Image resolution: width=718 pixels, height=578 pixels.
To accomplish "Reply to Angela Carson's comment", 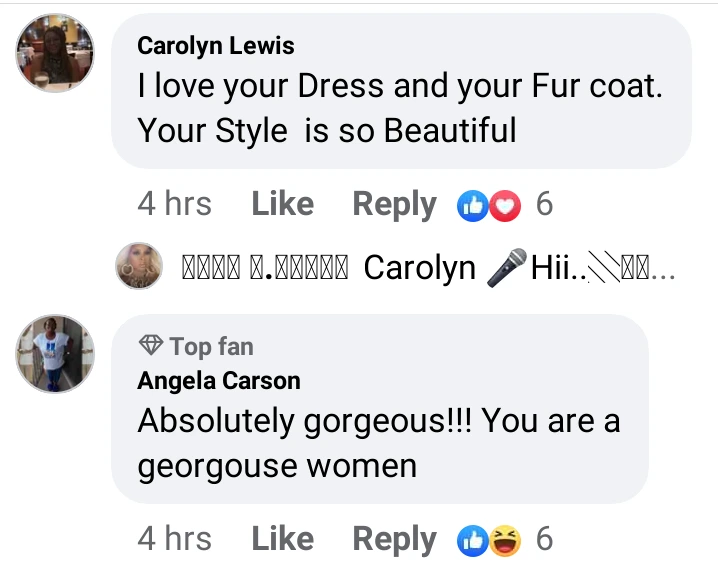I will click(x=394, y=540).
